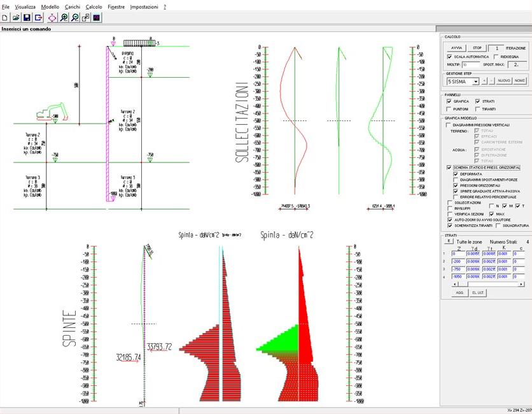Uncheck the SCALA AUTOMATICA checkbox
The image size is (532, 414).
click(x=449, y=57)
